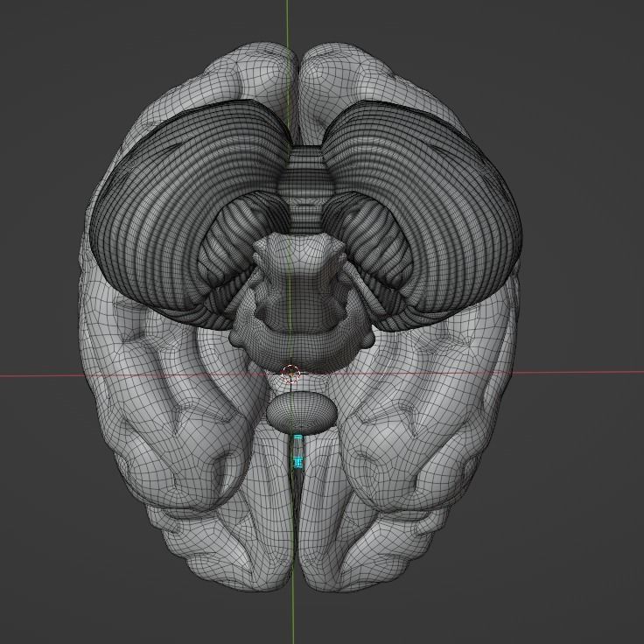Screen dimensions: 644x644
Task: Click the ribbed bridge connecting both dark lobes
Action: click(x=304, y=189)
